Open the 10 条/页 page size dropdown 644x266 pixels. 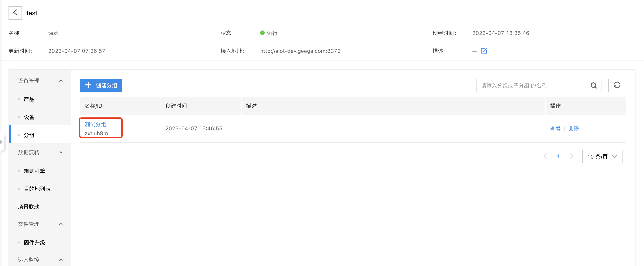[x=602, y=156]
